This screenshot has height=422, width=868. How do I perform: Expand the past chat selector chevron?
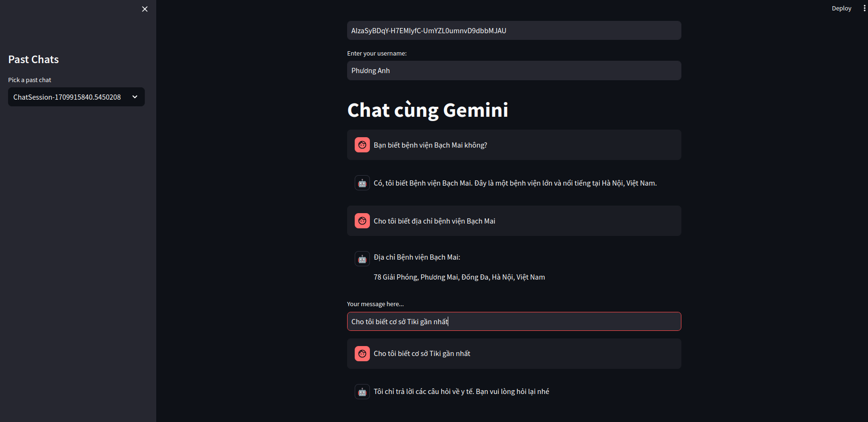pyautogui.click(x=135, y=97)
